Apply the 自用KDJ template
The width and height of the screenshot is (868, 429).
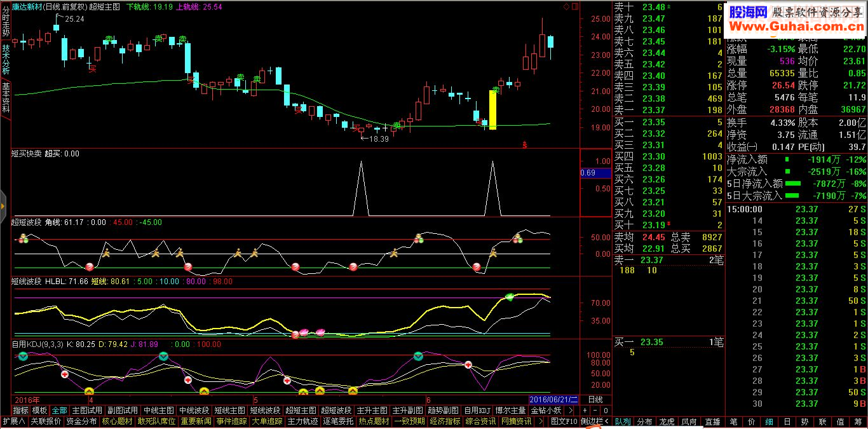coord(477,410)
